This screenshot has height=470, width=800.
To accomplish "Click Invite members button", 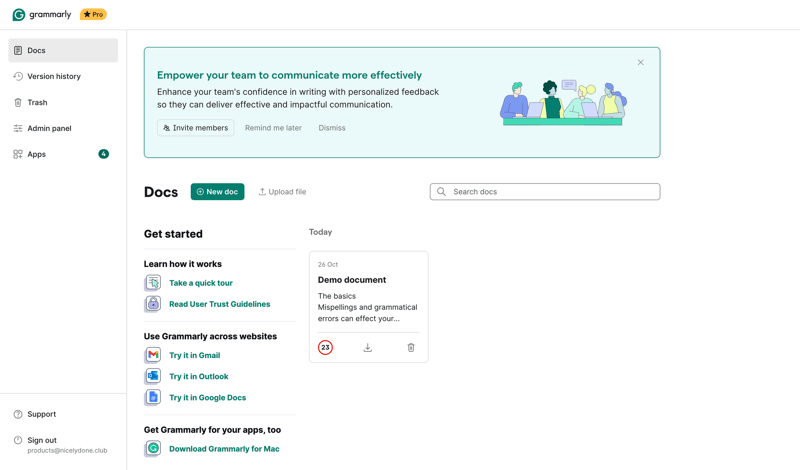I will (196, 128).
